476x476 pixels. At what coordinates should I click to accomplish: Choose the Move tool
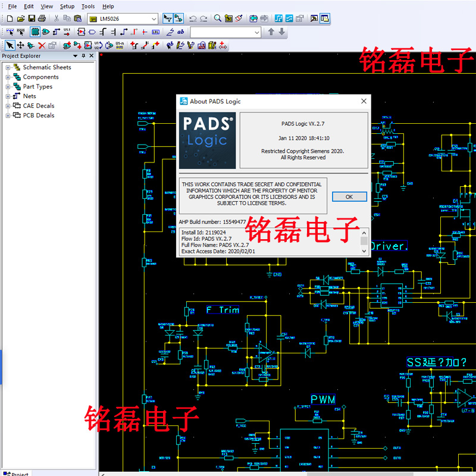tap(20, 46)
